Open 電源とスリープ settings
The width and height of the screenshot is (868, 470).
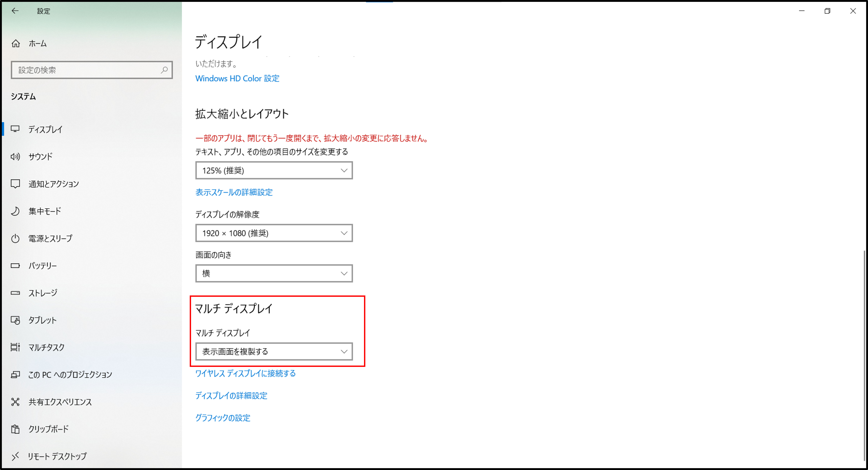point(92,238)
